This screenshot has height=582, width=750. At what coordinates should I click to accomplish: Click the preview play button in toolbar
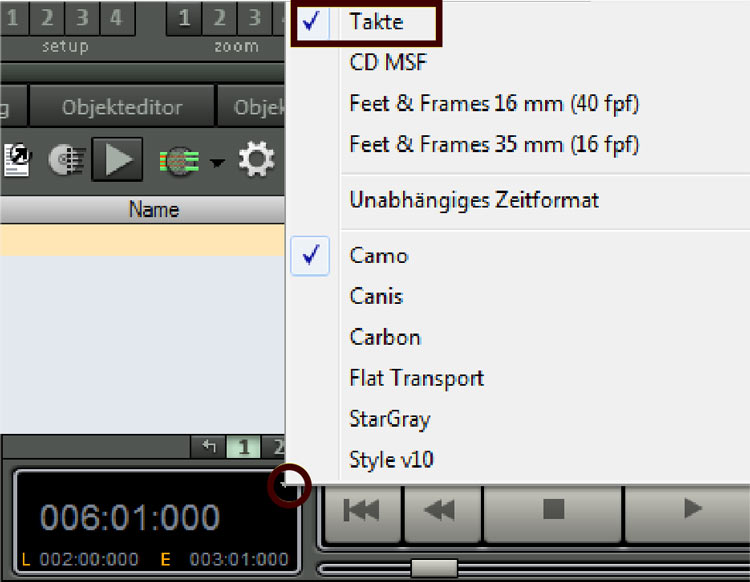pyautogui.click(x=117, y=159)
